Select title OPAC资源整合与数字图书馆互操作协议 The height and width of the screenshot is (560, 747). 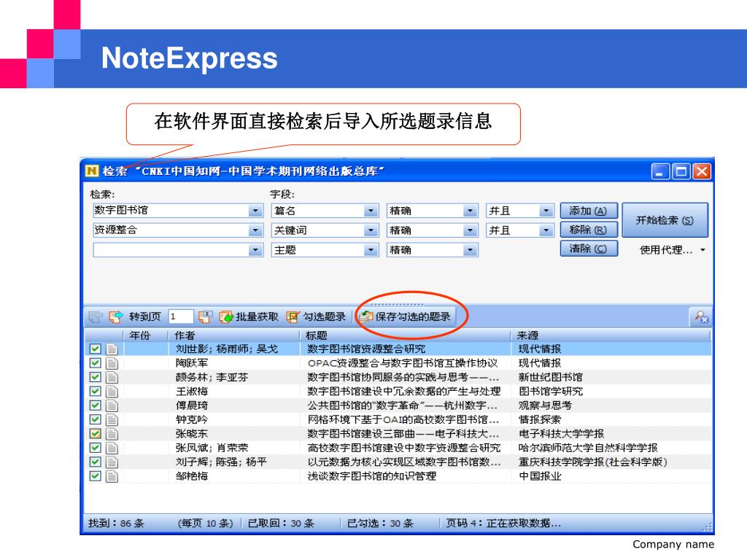click(x=403, y=363)
